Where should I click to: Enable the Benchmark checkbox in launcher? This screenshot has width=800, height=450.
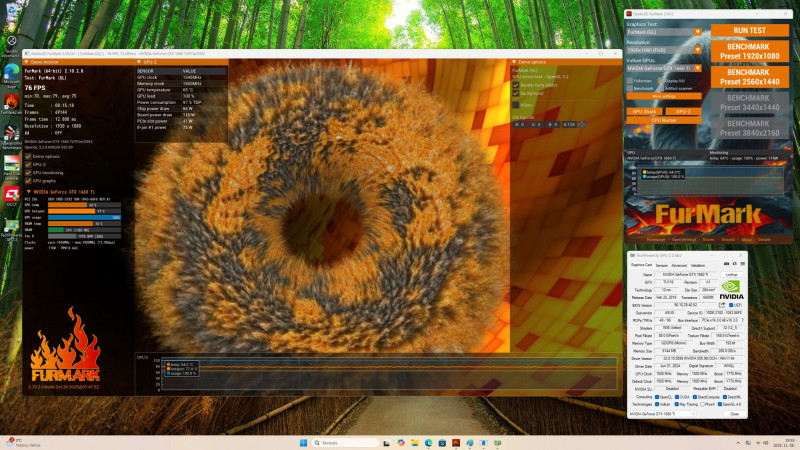(630, 88)
